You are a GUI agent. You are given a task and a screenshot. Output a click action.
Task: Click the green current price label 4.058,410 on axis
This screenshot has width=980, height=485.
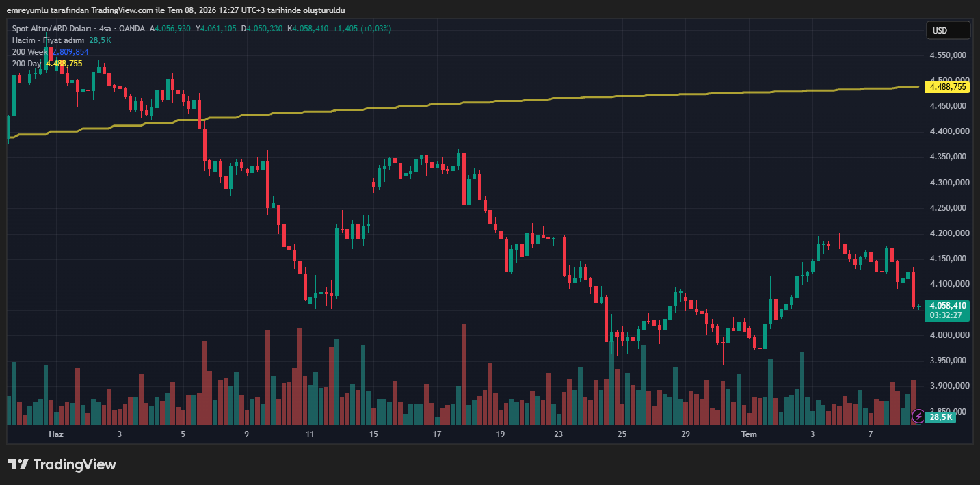[x=947, y=306]
